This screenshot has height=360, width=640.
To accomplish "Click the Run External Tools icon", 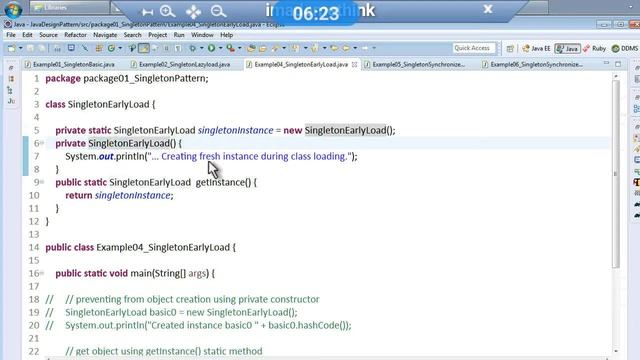I will [x=231, y=48].
